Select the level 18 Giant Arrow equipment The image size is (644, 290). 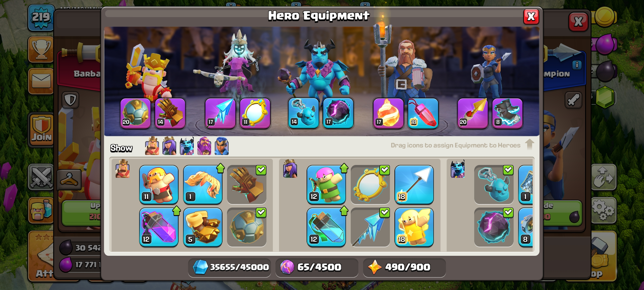[414, 184]
